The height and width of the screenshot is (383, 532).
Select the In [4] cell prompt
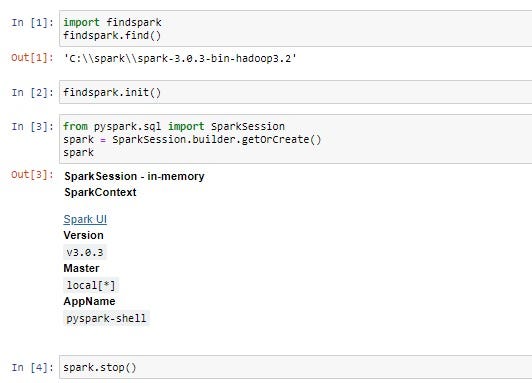pyautogui.click(x=33, y=367)
